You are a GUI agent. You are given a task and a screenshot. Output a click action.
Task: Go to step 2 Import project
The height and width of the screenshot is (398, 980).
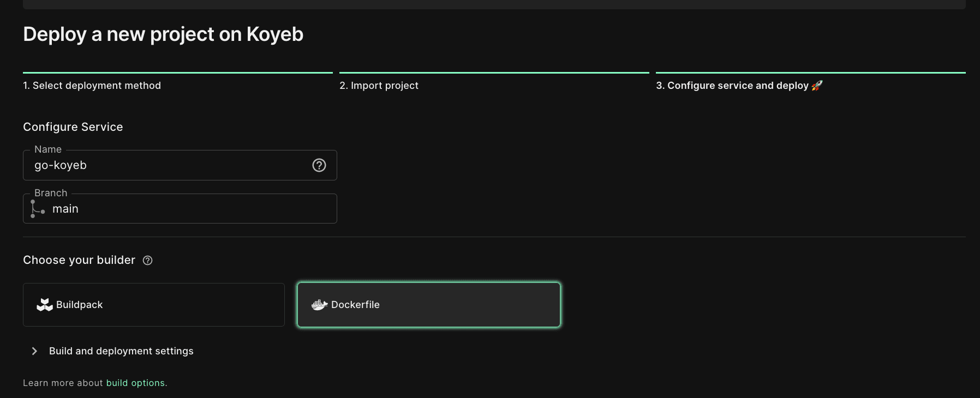pos(379,86)
